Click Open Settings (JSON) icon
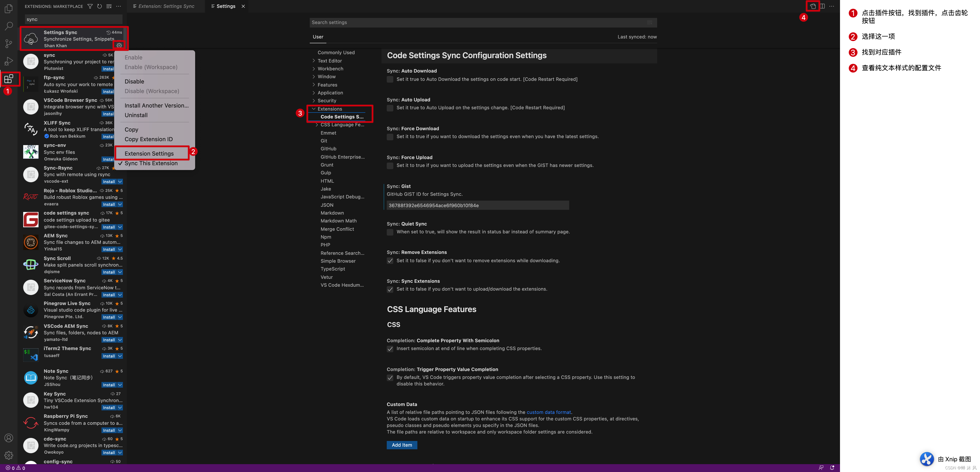The height and width of the screenshot is (472, 980). (x=813, y=6)
